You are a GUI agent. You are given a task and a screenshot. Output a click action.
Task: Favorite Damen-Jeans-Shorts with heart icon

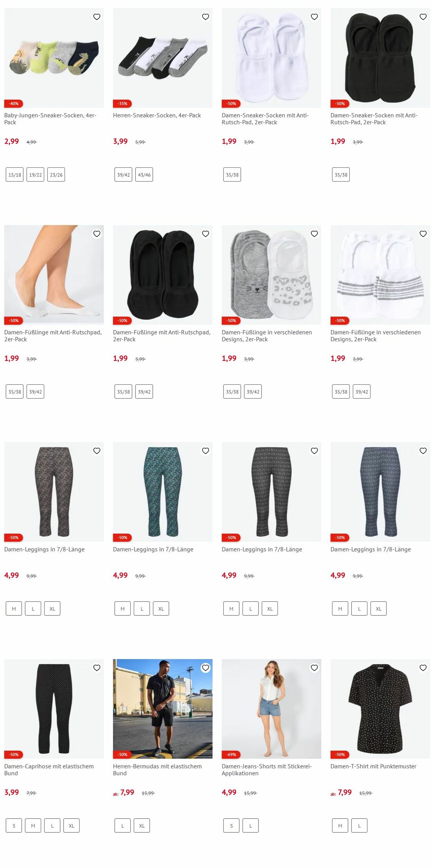tap(314, 668)
